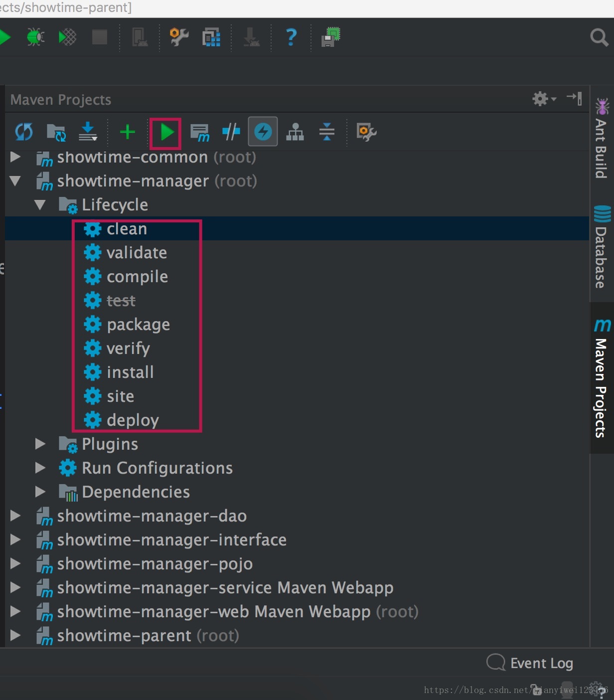Image resolution: width=614 pixels, height=700 pixels.
Task: Collapse the Lifecycle folder
Action: tap(40, 205)
